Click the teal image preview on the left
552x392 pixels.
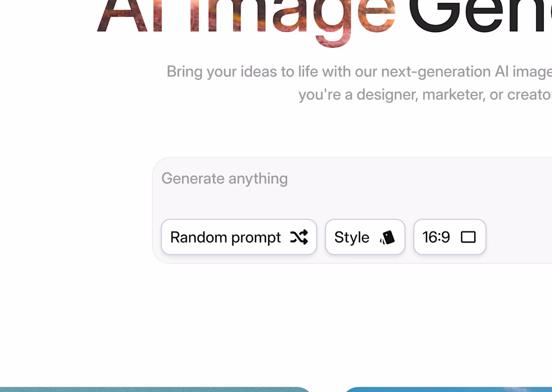click(x=151, y=390)
